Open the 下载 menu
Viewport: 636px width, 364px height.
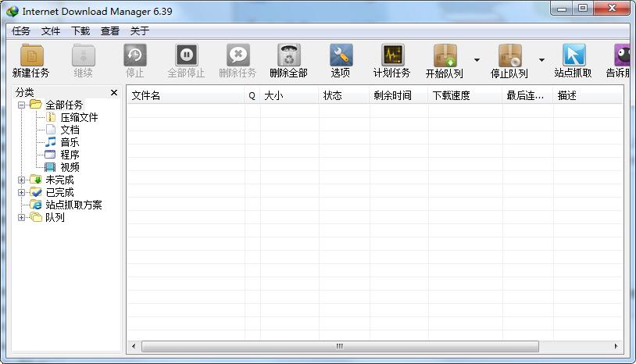click(80, 31)
